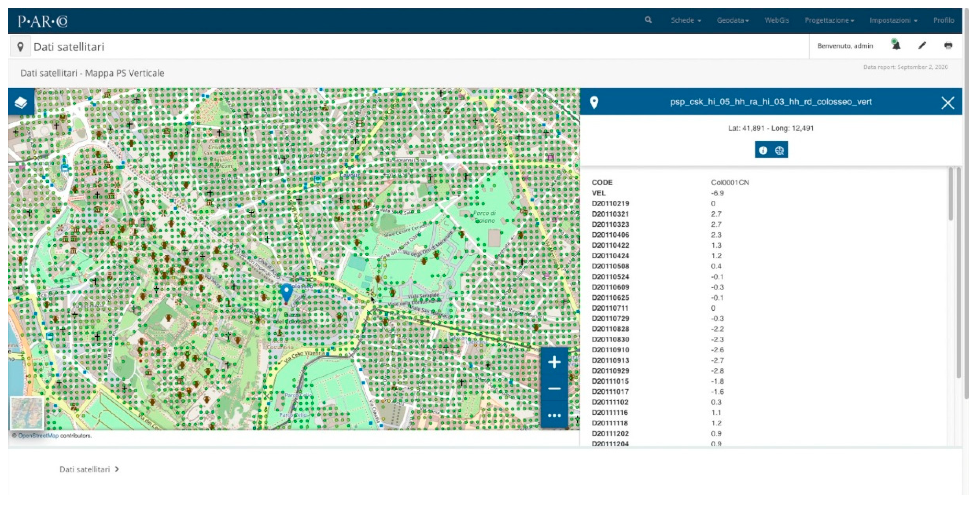The width and height of the screenshot is (980, 507).
Task: Expand the Geodata dropdown menu
Action: pos(733,20)
